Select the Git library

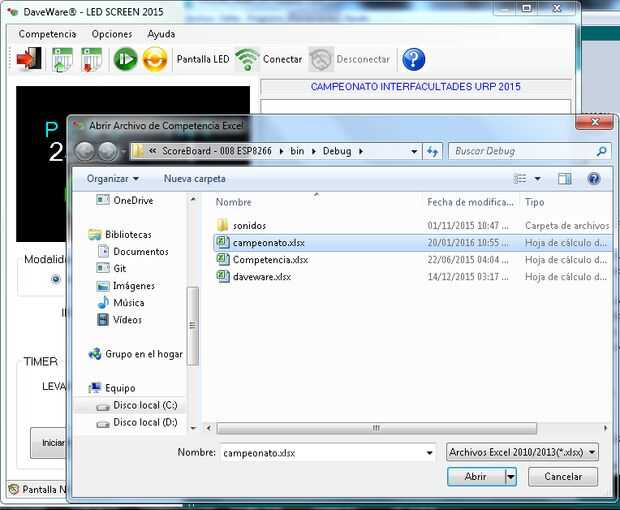coord(112,268)
